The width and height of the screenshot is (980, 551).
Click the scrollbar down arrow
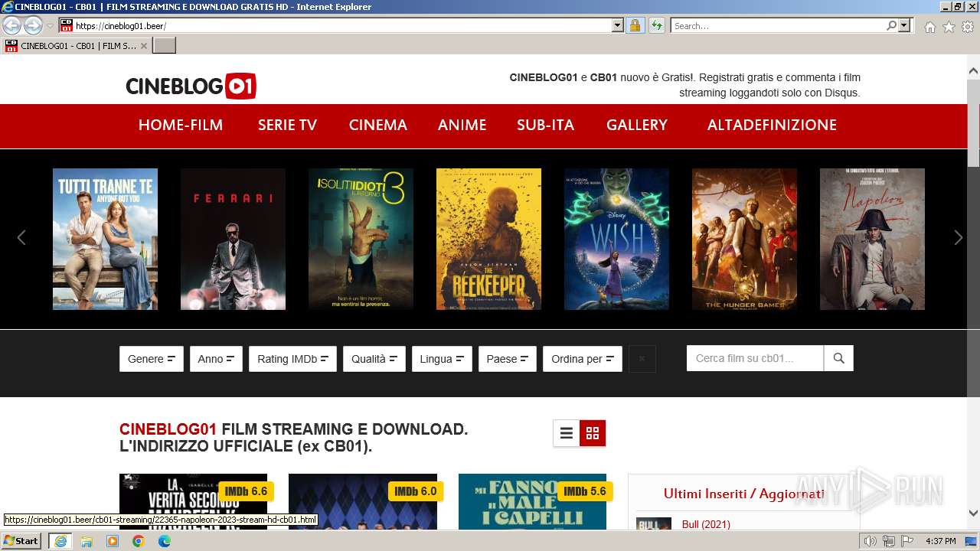point(973,513)
